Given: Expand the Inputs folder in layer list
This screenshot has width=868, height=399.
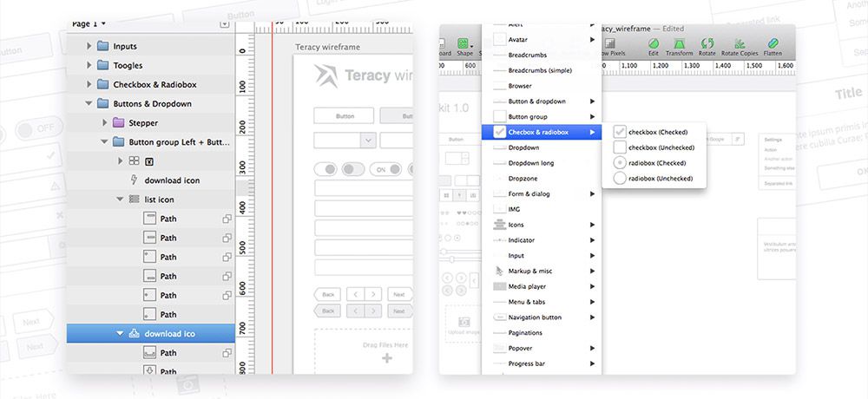Looking at the screenshot, I should point(89,46).
